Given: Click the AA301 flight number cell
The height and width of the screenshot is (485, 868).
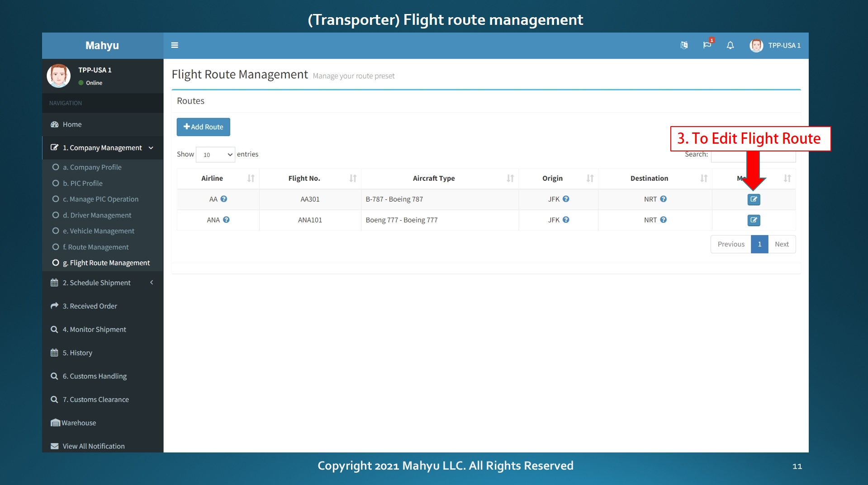Looking at the screenshot, I should [310, 199].
